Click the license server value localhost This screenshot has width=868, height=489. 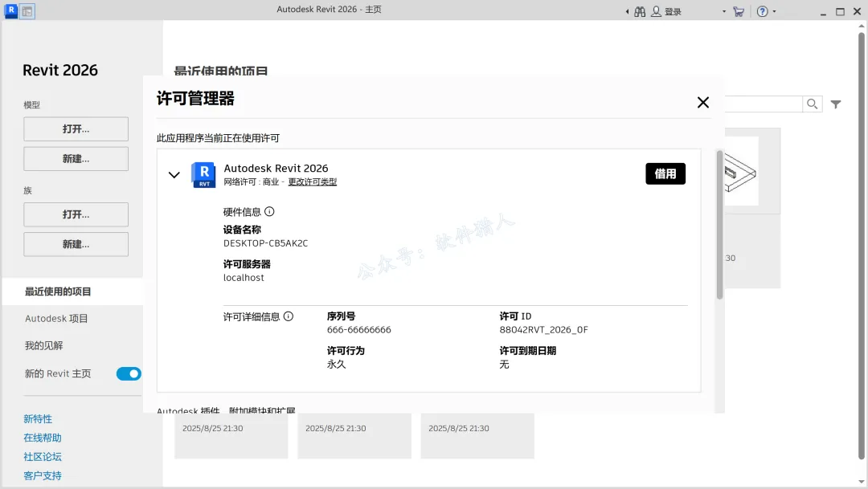244,278
